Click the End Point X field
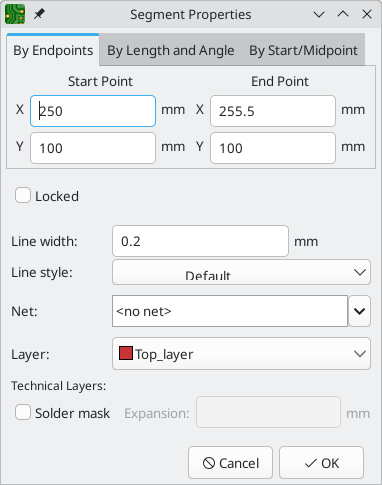 pyautogui.click(x=273, y=111)
